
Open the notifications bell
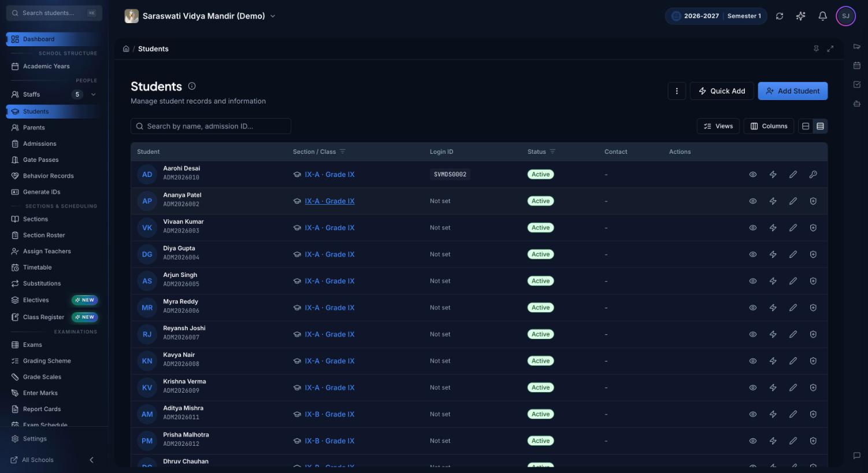(822, 16)
